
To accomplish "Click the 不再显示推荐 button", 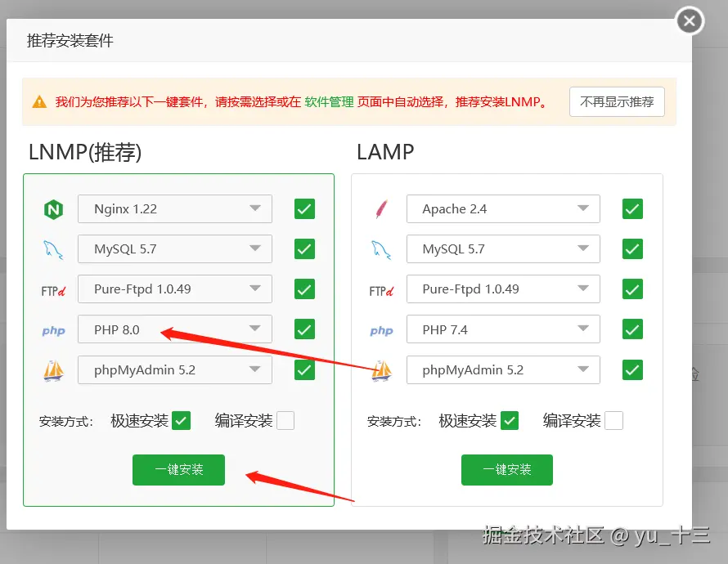I will 617,101.
